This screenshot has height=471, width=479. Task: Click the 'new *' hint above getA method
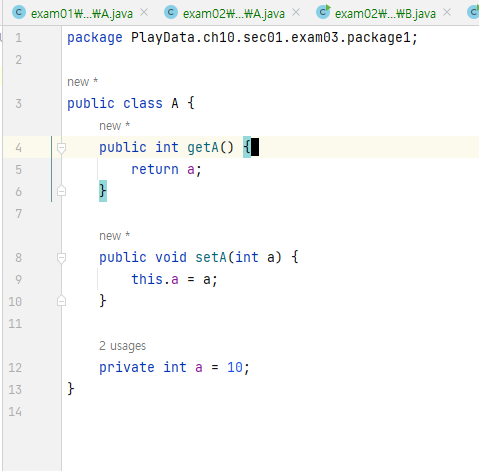coord(114,126)
